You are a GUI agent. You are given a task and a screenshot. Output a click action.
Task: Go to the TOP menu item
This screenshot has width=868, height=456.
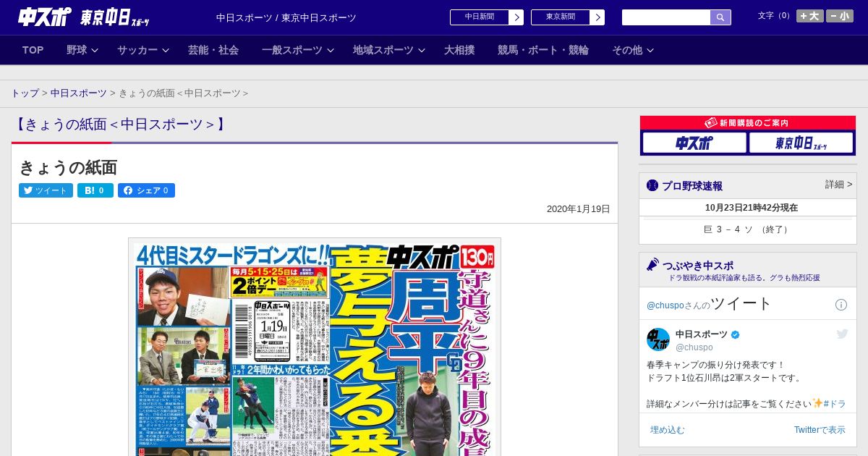click(x=33, y=50)
